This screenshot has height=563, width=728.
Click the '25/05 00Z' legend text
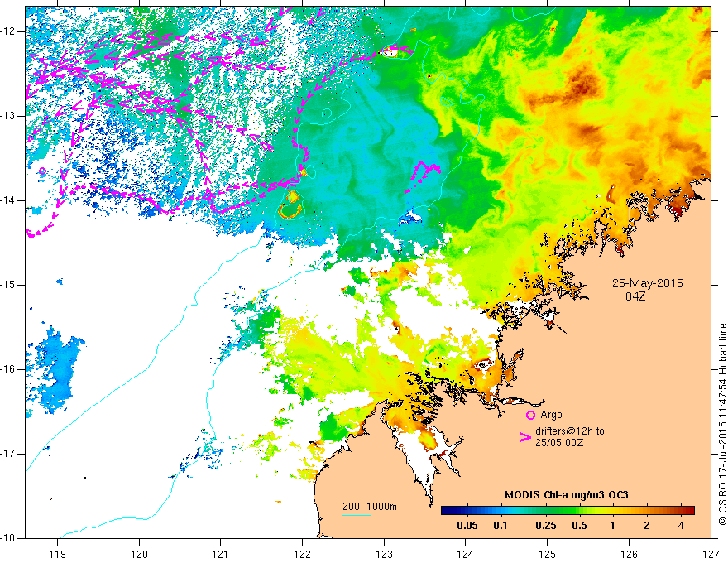tap(559, 443)
